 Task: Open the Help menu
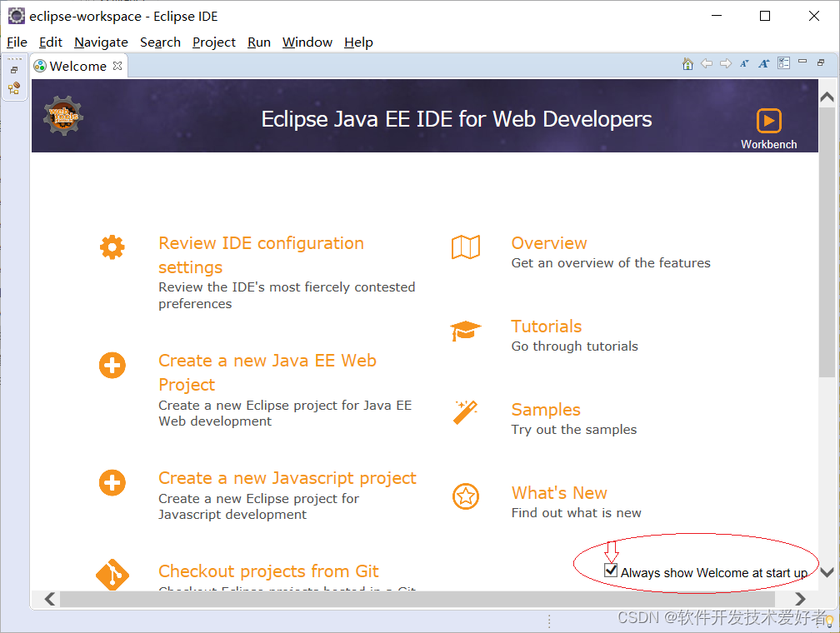point(358,42)
